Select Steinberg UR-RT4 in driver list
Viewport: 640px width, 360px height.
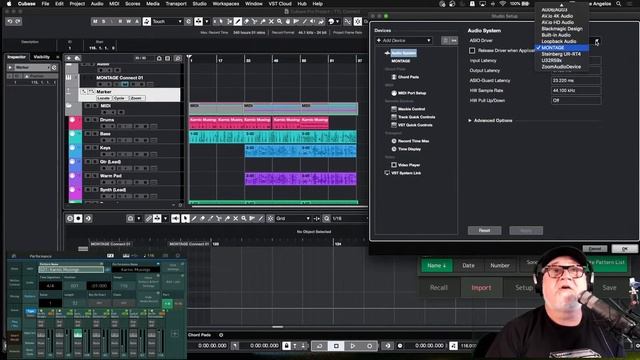coord(561,54)
